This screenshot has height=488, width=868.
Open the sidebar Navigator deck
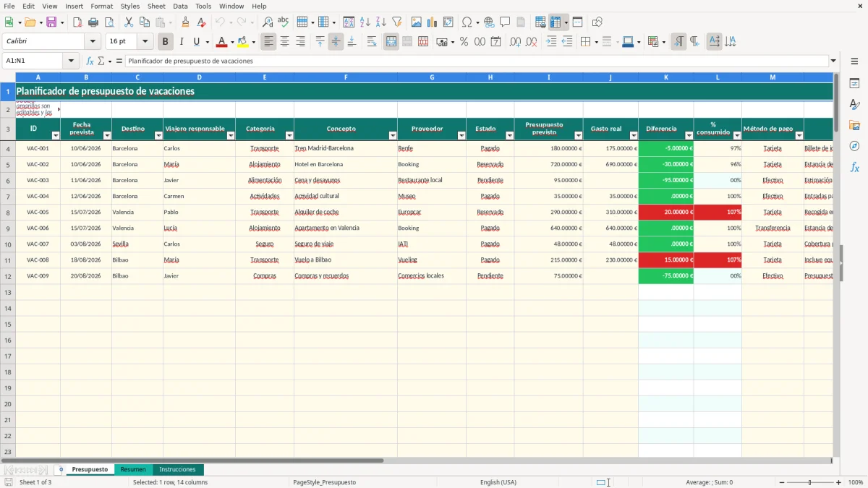pyautogui.click(x=854, y=146)
